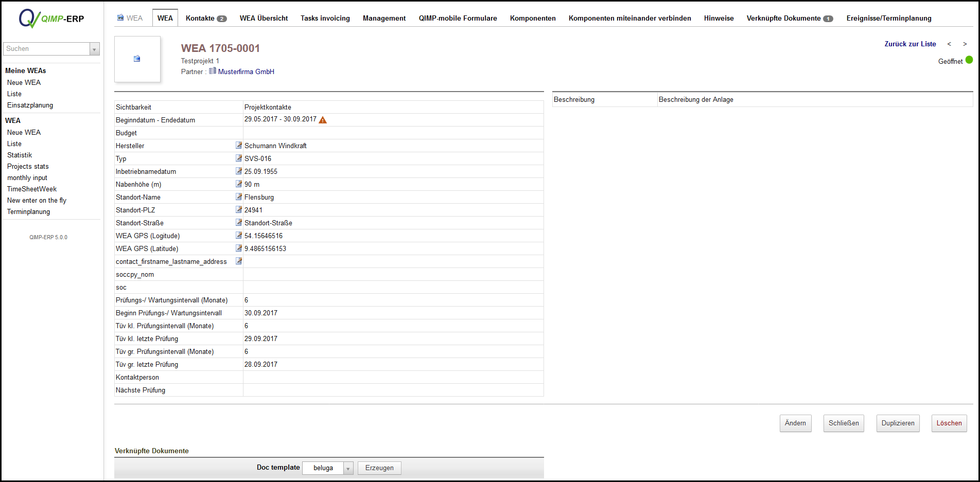The width and height of the screenshot is (980, 482).
Task: Click edit icon for Standort-Name Flensburg
Action: [238, 197]
